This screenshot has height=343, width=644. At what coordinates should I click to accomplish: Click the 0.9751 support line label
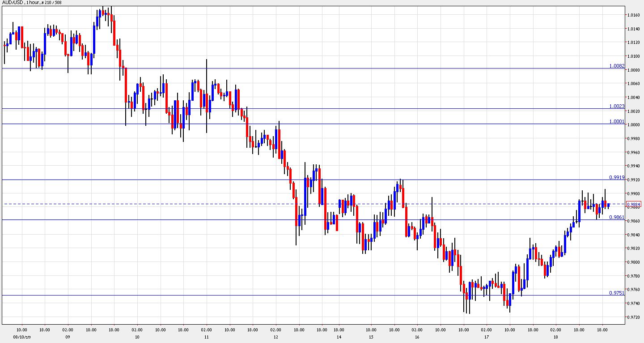[x=616, y=293]
